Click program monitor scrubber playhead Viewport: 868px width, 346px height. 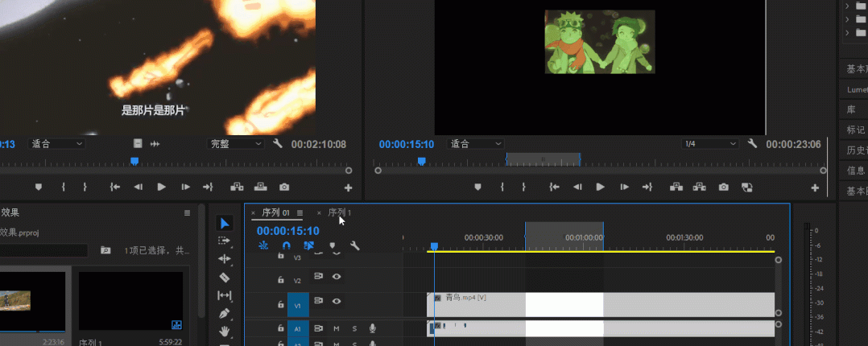pyautogui.click(x=421, y=161)
